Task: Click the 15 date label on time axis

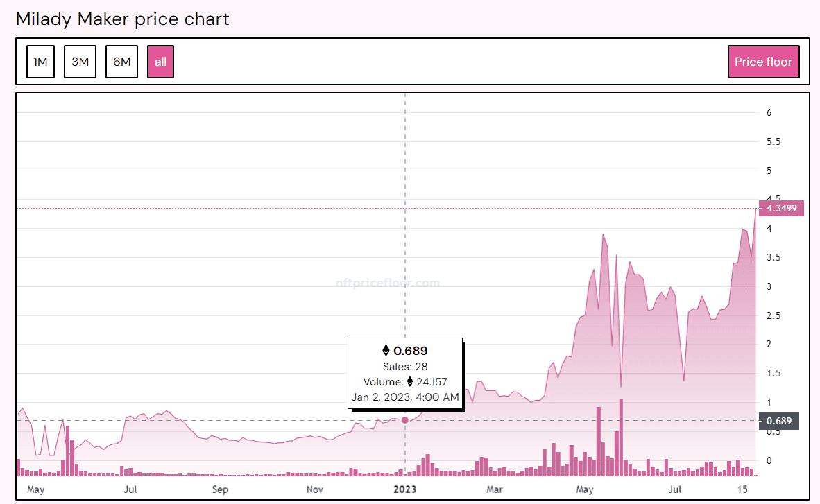Action: [742, 489]
